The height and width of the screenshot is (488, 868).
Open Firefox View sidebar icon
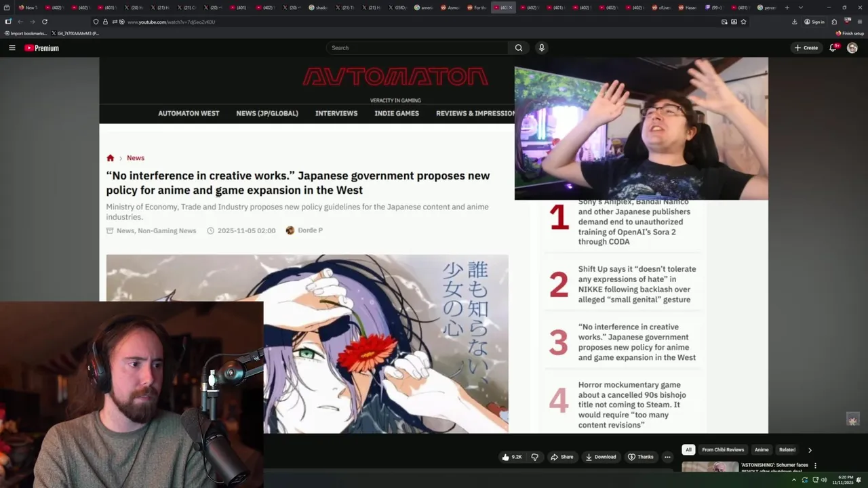tap(7, 7)
